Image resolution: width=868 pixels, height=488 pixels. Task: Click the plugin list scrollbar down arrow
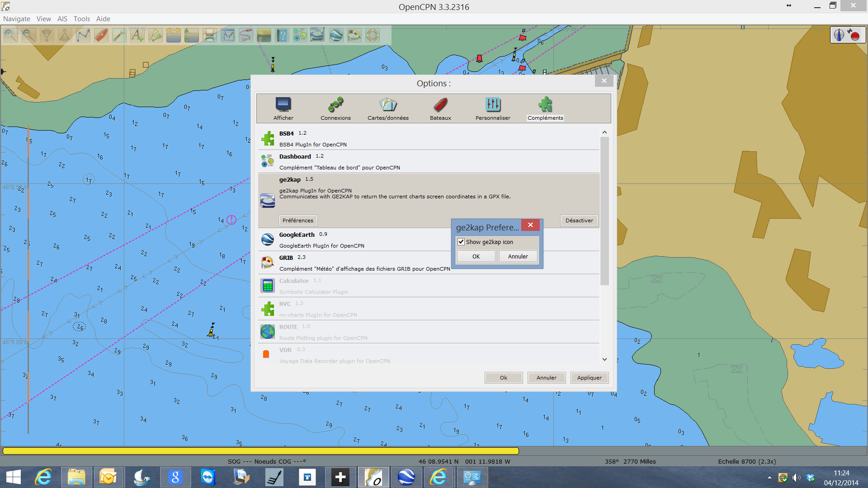click(x=604, y=360)
